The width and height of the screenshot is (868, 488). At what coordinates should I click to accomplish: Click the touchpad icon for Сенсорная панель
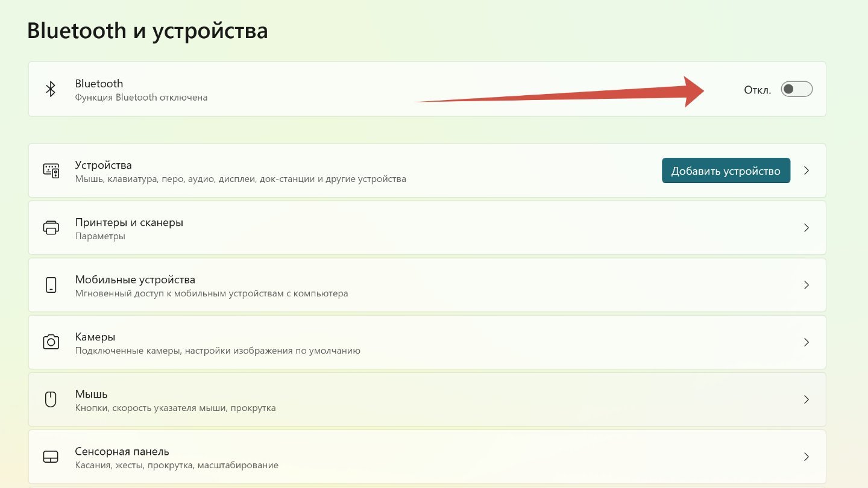point(51,457)
